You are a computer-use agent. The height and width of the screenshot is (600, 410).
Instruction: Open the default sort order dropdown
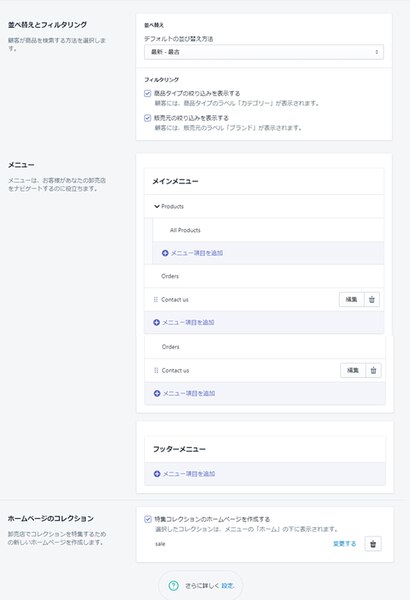(x=264, y=52)
